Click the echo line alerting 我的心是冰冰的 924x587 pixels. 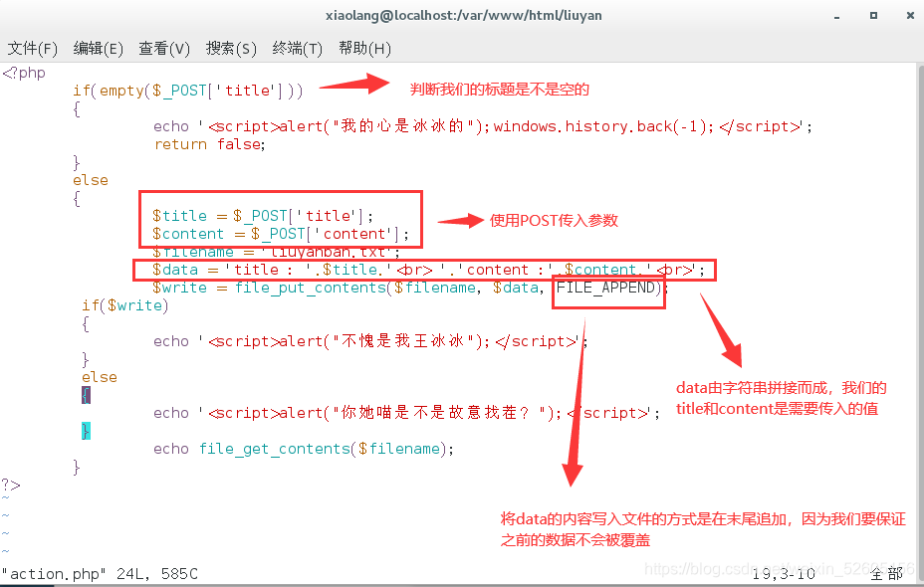point(483,126)
